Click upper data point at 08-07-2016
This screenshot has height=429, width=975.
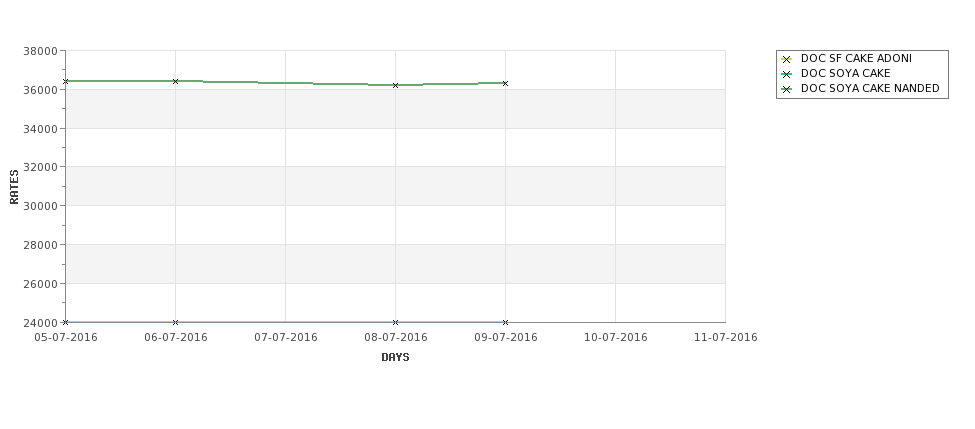[x=395, y=85]
